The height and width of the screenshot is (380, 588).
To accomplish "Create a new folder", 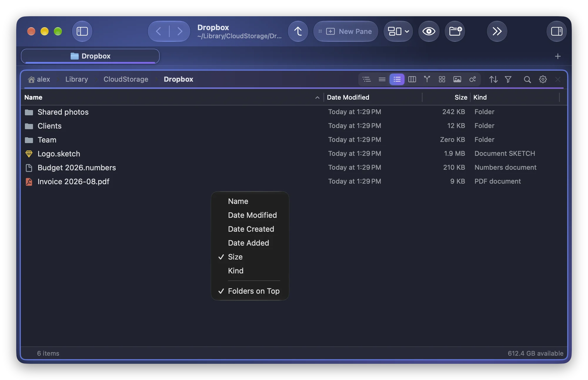I will pos(455,31).
